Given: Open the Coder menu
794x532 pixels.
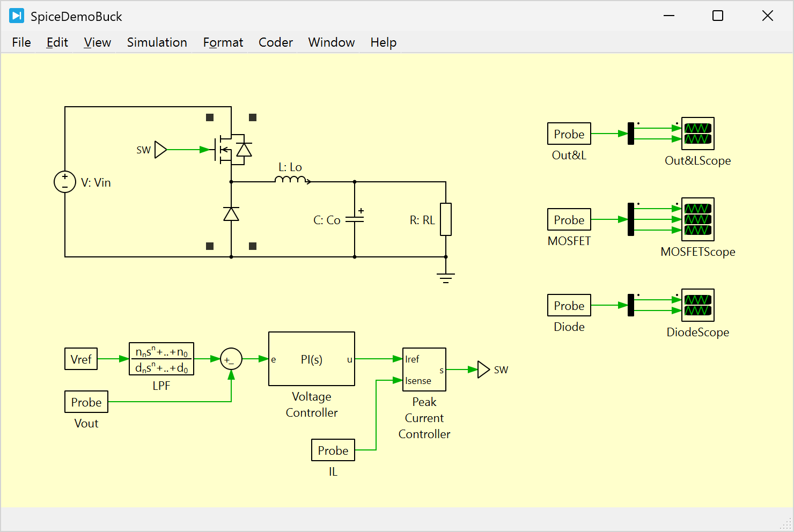Looking at the screenshot, I should [x=275, y=42].
